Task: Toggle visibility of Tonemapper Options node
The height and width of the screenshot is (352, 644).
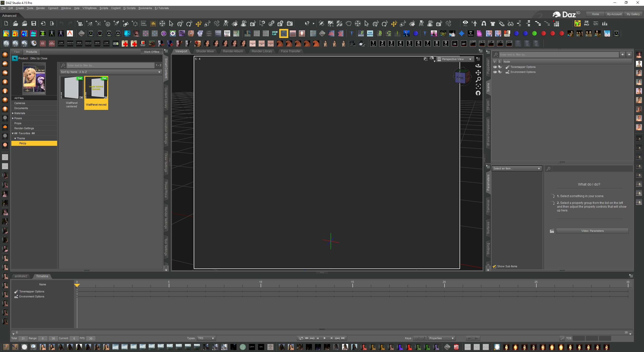Action: pos(495,67)
